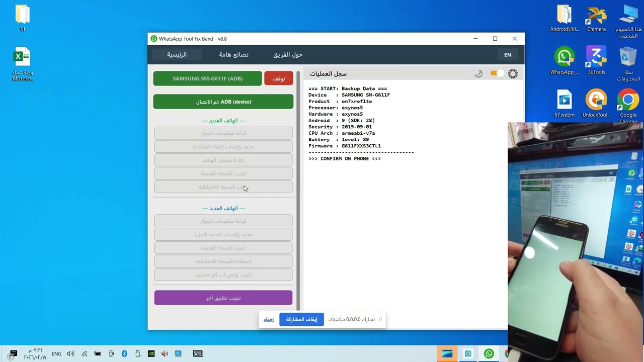Switch language with the EN button
This screenshot has width=644, height=362.
tap(508, 55)
